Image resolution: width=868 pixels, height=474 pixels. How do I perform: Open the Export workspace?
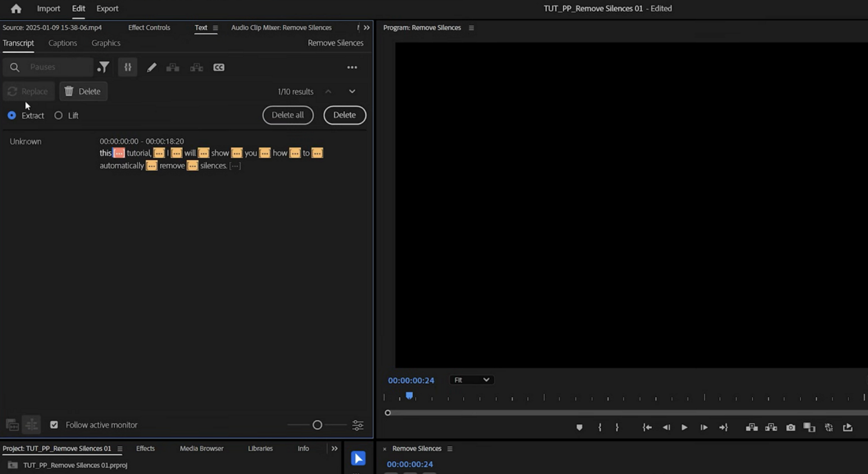coord(107,8)
